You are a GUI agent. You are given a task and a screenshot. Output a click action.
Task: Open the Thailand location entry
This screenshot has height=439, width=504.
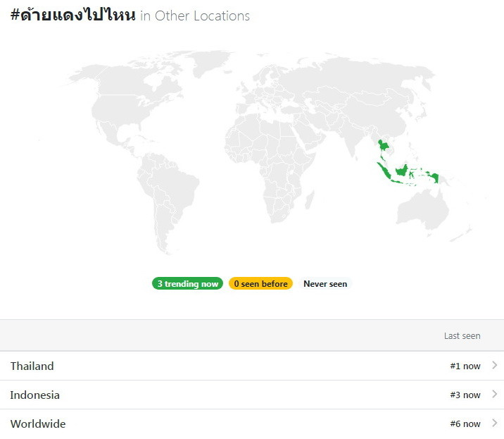pyautogui.click(x=252, y=366)
